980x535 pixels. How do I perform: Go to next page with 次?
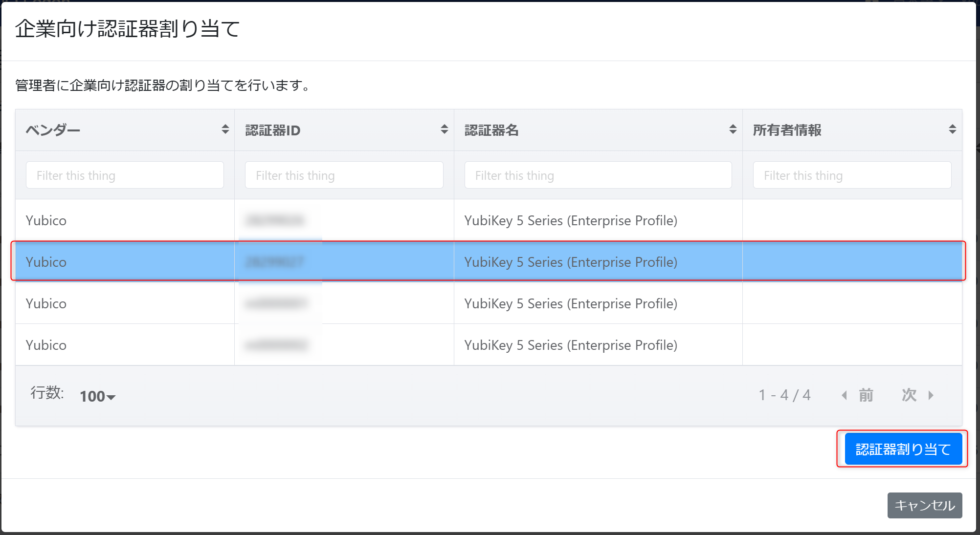[x=909, y=395]
